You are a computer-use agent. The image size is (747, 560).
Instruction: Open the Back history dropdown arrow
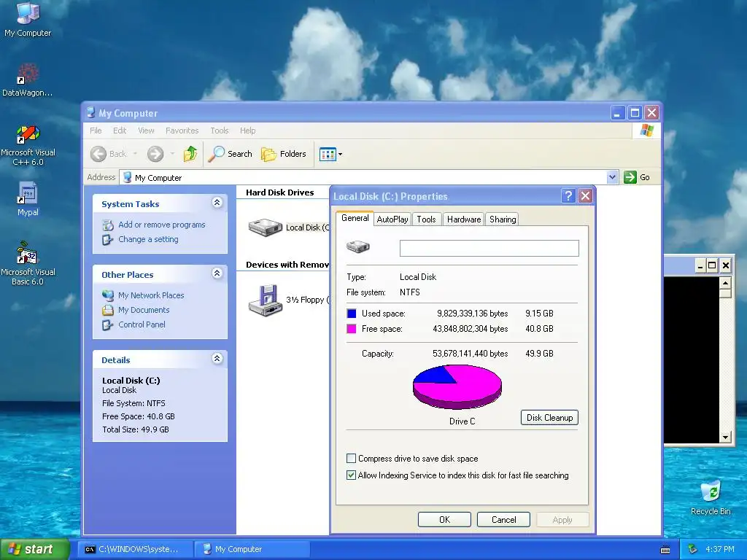135,154
